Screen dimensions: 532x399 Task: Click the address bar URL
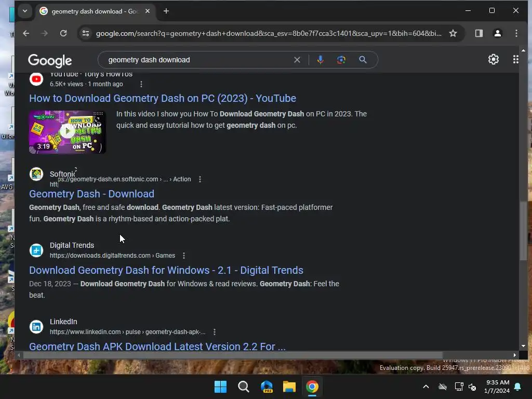(x=269, y=33)
